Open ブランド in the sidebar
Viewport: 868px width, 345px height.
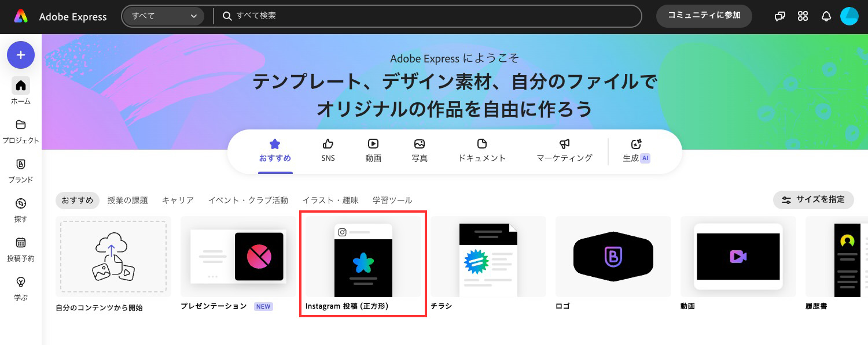coord(21,170)
